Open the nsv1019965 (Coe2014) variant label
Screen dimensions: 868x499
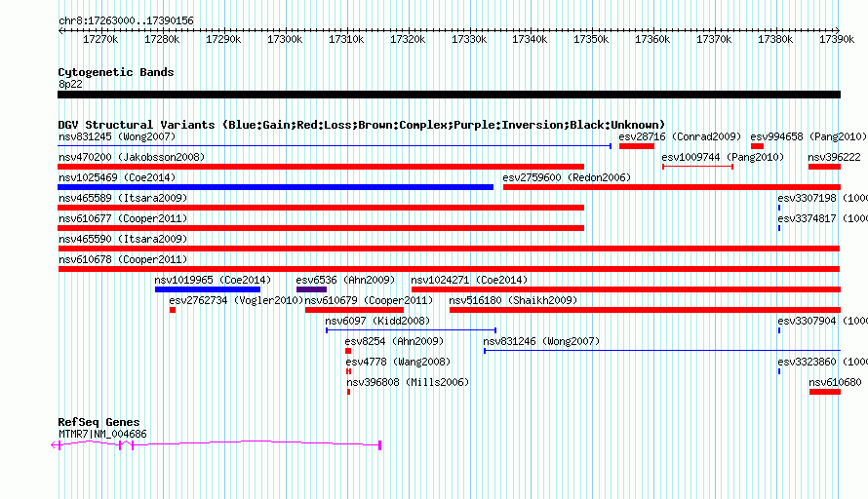[213, 280]
